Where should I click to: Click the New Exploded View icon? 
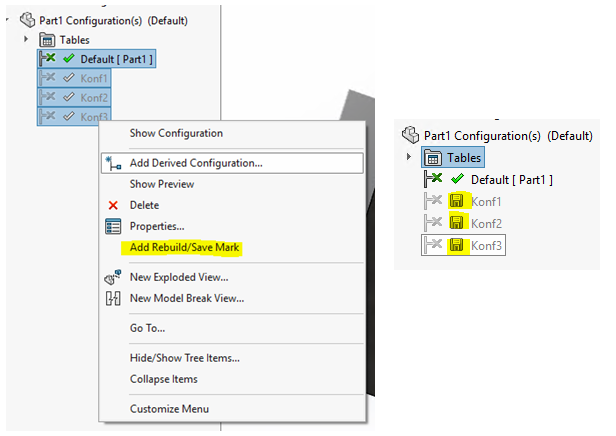pos(113,277)
